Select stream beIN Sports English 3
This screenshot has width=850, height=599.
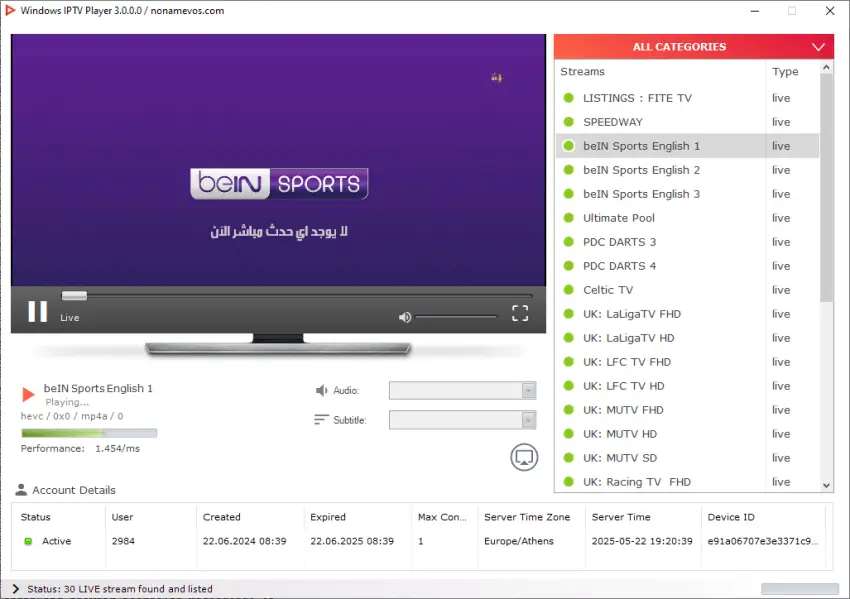(x=687, y=194)
